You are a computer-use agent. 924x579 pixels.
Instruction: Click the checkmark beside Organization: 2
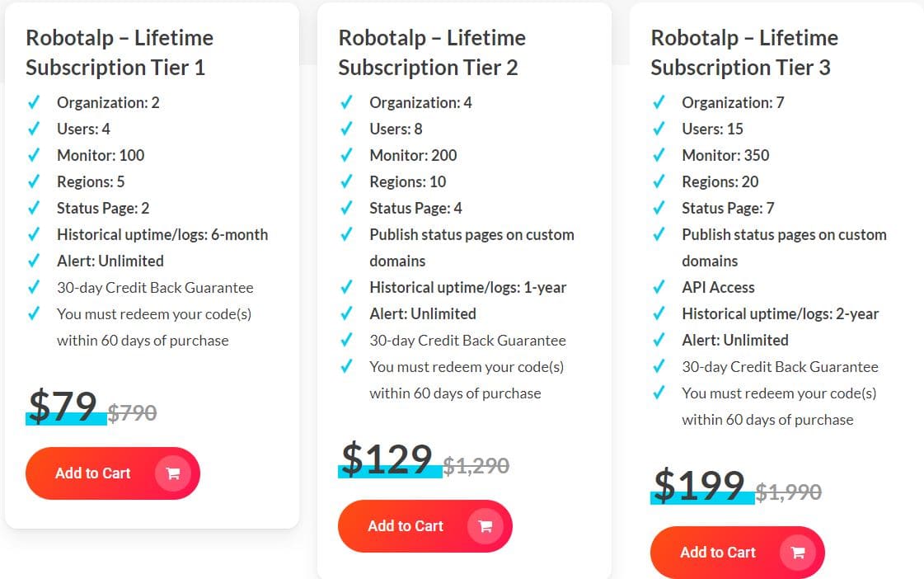click(35, 102)
